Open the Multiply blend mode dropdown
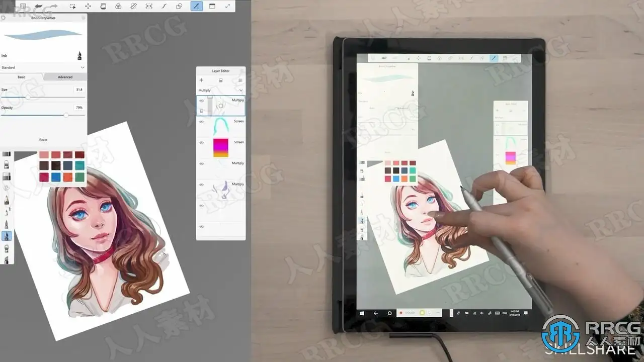This screenshot has height=362, width=644. click(220, 90)
